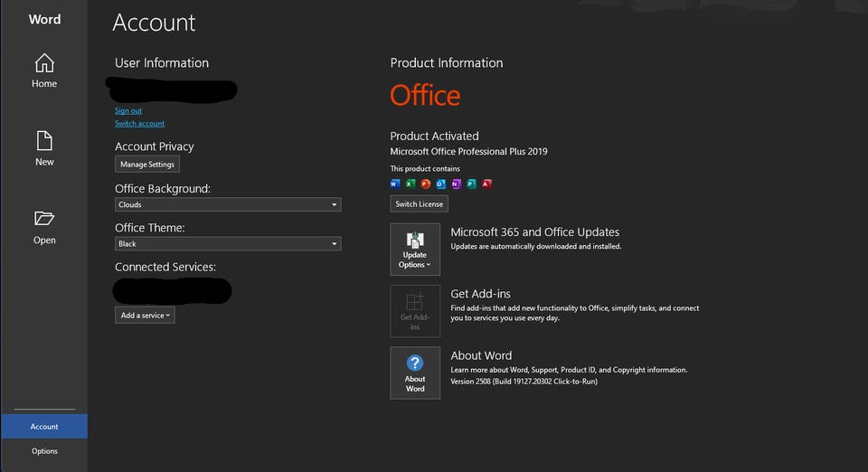Click the About Word button
This screenshot has width=868, height=472.
415,373
